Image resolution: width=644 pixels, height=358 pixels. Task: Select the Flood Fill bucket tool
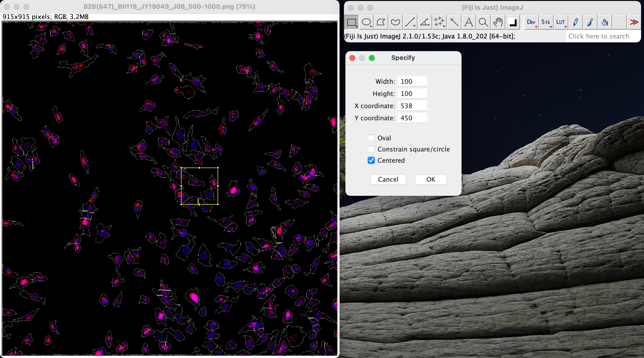[605, 22]
